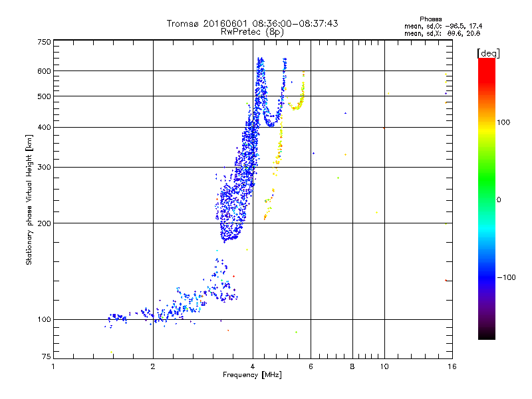This screenshot has width=532, height=399.
Task: Click colorbar tick label '-100'
Action: pyautogui.click(x=506, y=277)
